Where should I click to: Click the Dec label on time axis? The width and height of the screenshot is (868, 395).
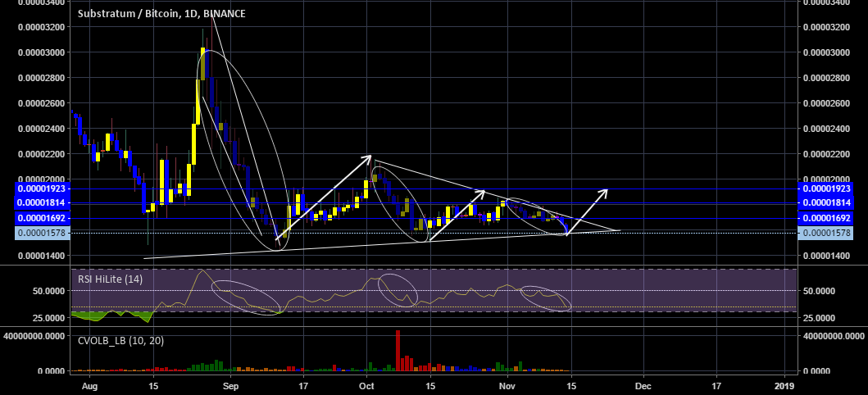pyautogui.click(x=643, y=384)
